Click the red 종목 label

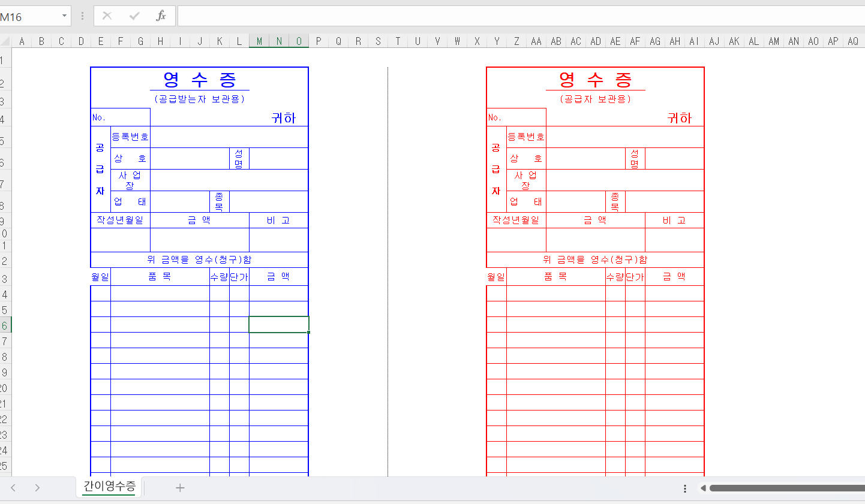(x=615, y=201)
